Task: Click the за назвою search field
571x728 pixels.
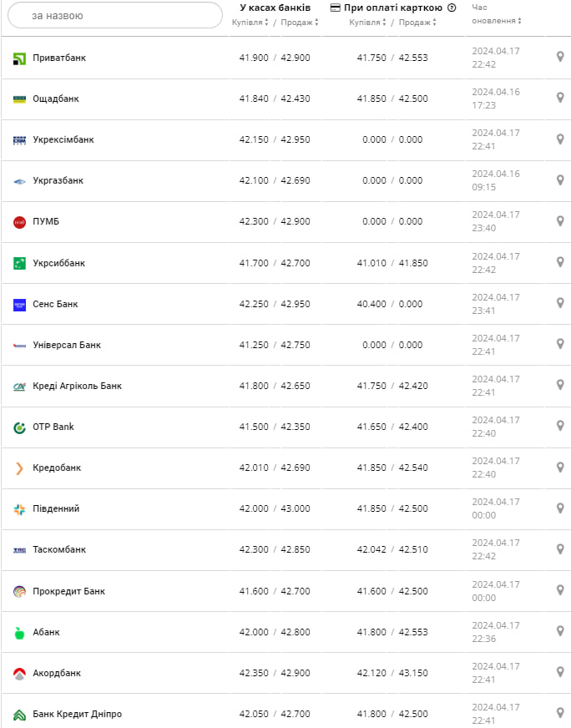Action: click(x=114, y=15)
